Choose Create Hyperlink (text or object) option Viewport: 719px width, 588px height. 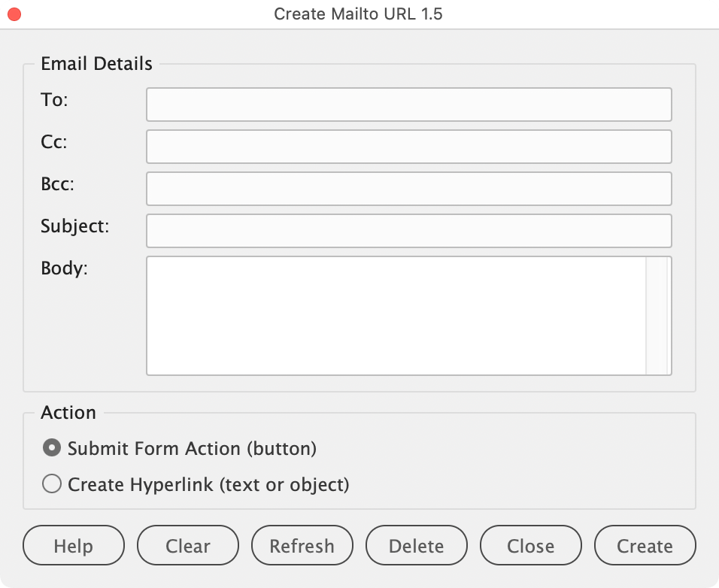[x=52, y=484]
